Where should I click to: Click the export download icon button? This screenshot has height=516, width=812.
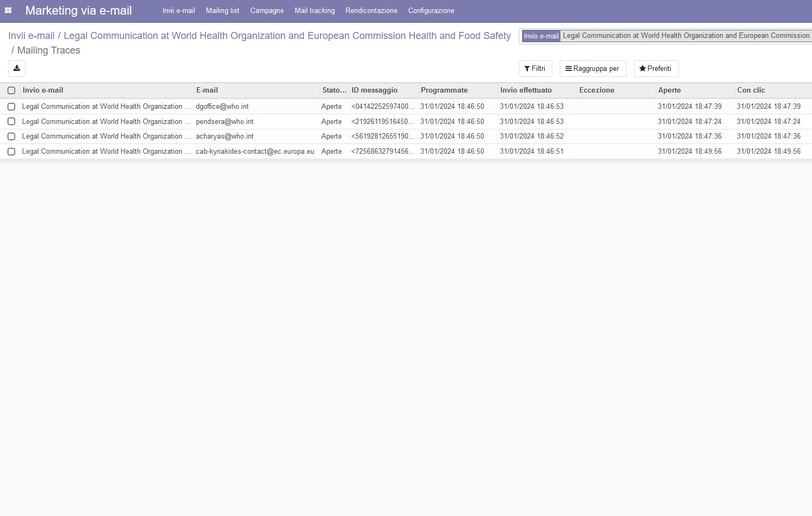(x=17, y=68)
